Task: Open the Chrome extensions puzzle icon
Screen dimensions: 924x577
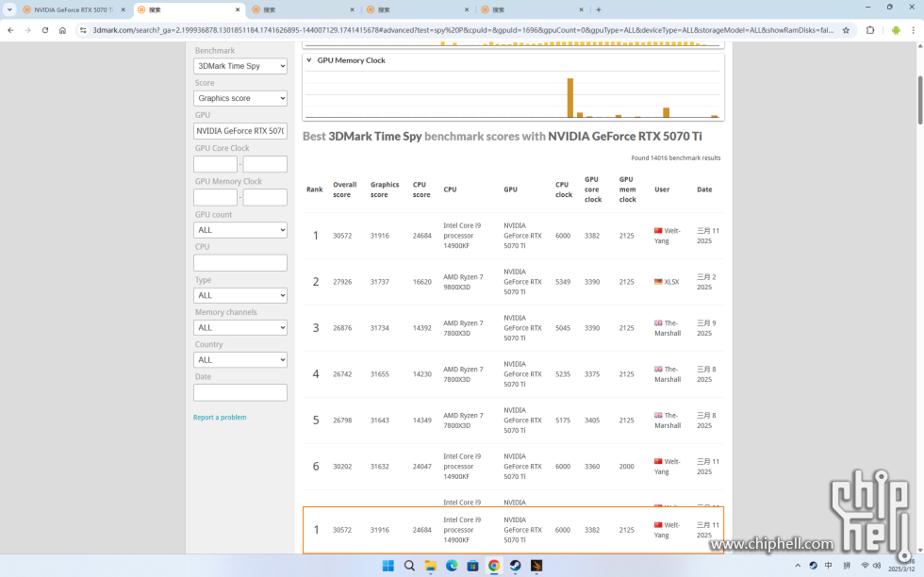Action: [x=870, y=31]
